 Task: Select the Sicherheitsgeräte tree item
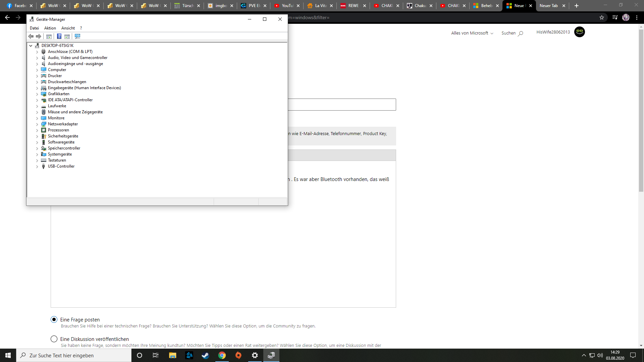point(63,136)
